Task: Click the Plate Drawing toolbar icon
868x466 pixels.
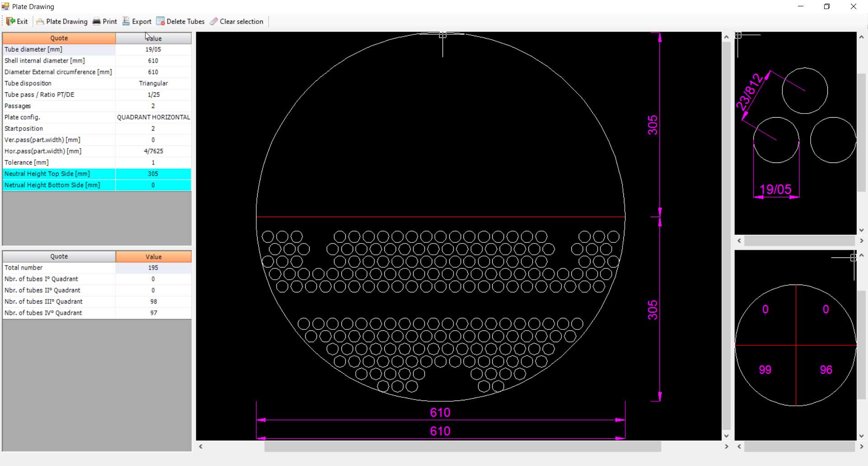Action: click(40, 21)
